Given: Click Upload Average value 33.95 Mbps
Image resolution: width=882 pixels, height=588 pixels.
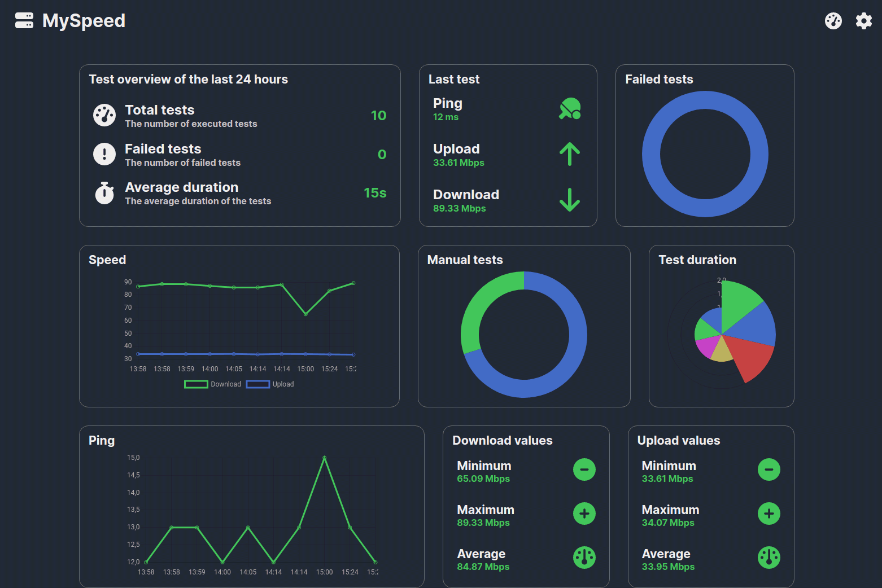Looking at the screenshot, I should point(668,567).
